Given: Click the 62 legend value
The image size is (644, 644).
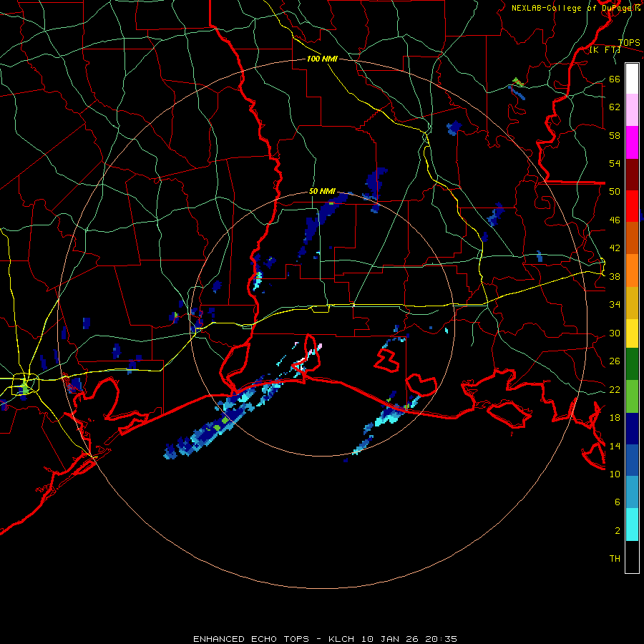Looking at the screenshot, I should point(615,107).
